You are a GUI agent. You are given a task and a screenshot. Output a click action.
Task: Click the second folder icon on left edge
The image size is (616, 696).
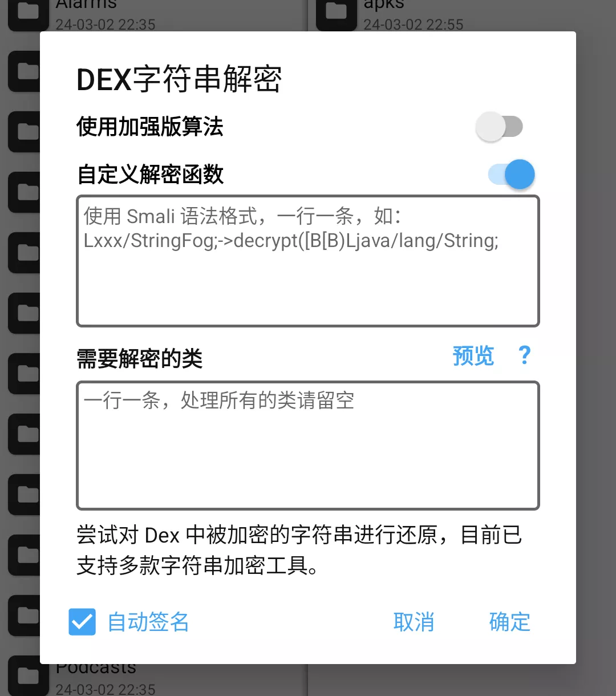click(24, 71)
